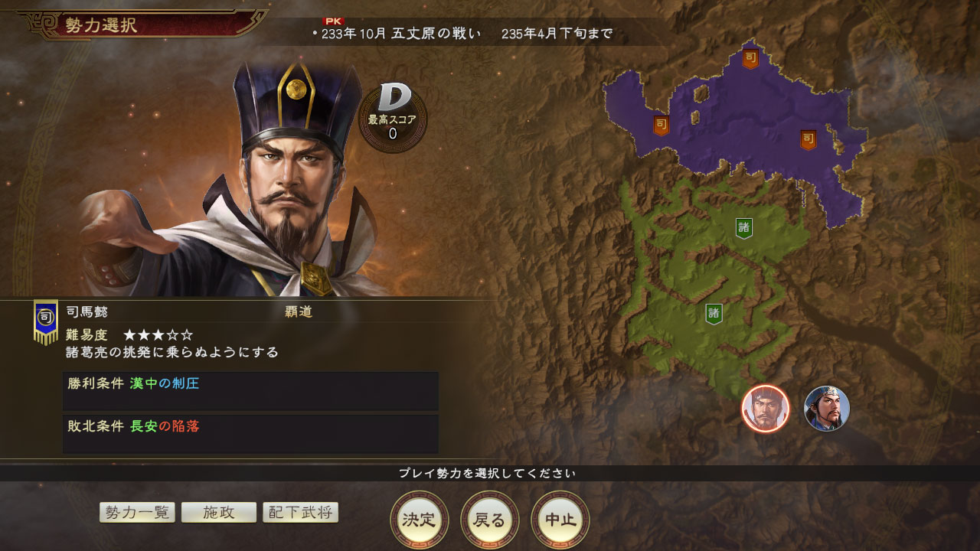
Task: Go back with the 戻る button
Action: point(489,520)
